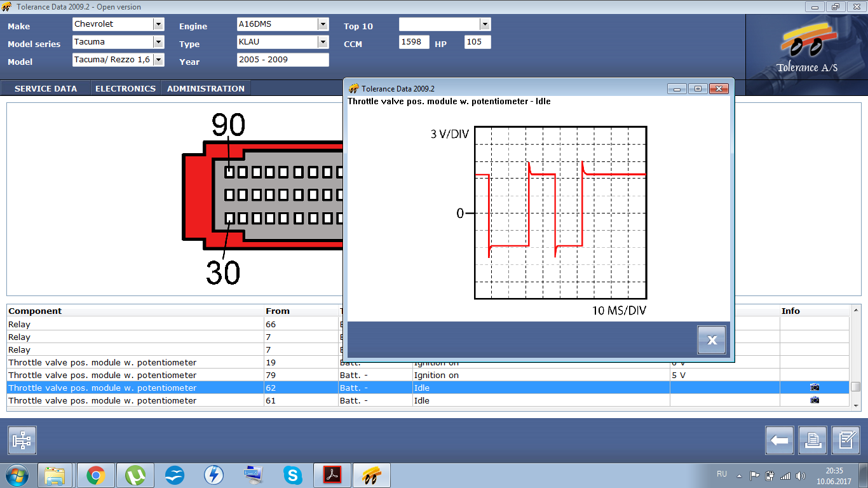Click the blue waves taskbar app icon
The height and width of the screenshot is (488, 868).
pyautogui.click(x=175, y=475)
